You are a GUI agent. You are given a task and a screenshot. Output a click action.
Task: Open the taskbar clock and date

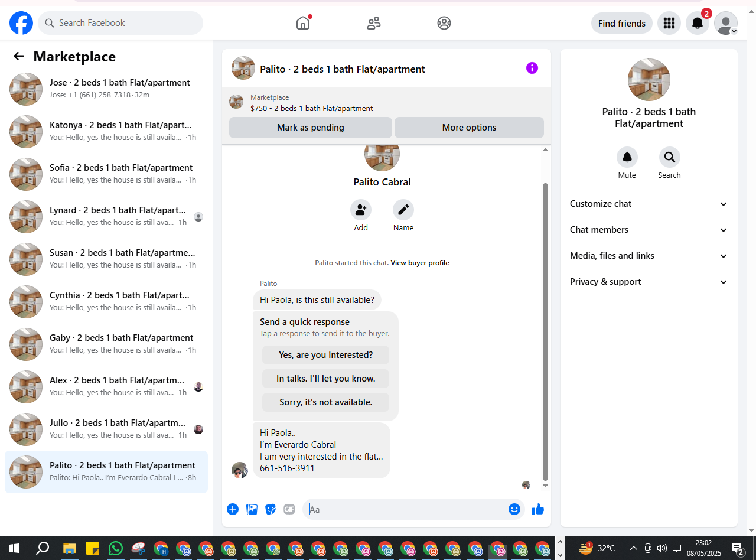point(703,548)
